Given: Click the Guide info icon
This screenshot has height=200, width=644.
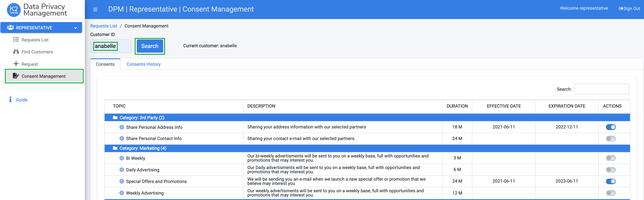Looking at the screenshot, I should pyautogui.click(x=10, y=99).
